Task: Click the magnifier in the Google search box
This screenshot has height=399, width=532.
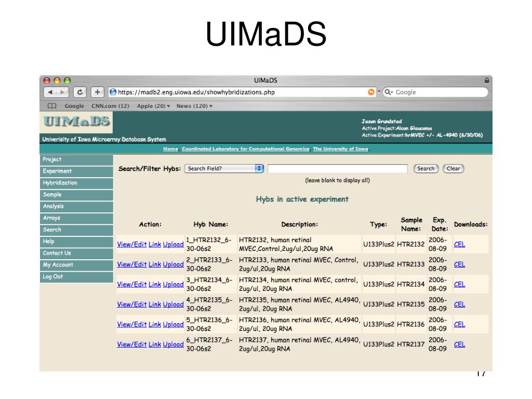Action: (388, 92)
